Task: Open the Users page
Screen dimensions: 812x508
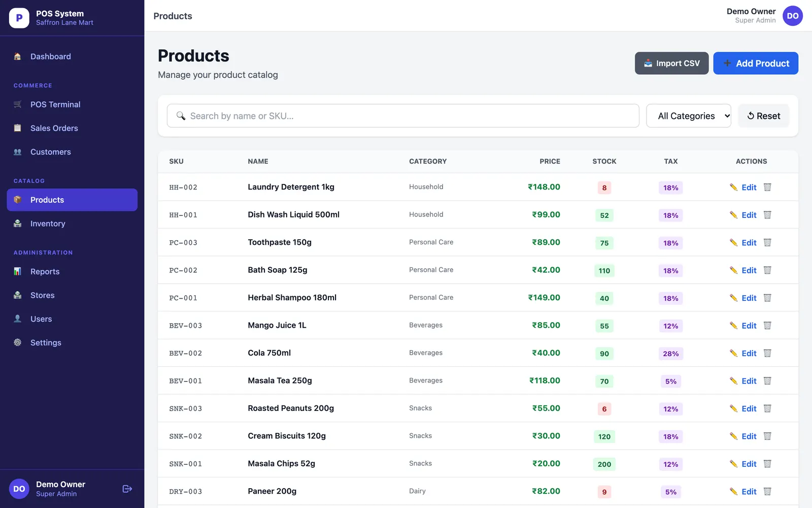Action: pos(72,319)
